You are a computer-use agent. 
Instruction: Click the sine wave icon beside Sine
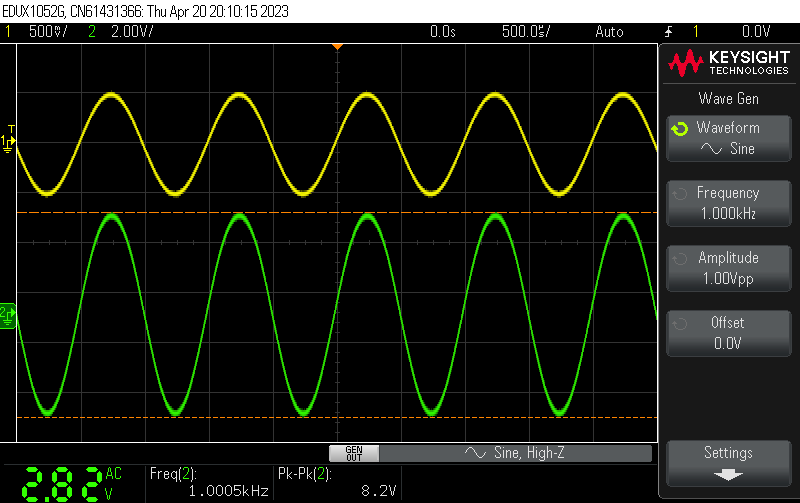click(x=711, y=149)
